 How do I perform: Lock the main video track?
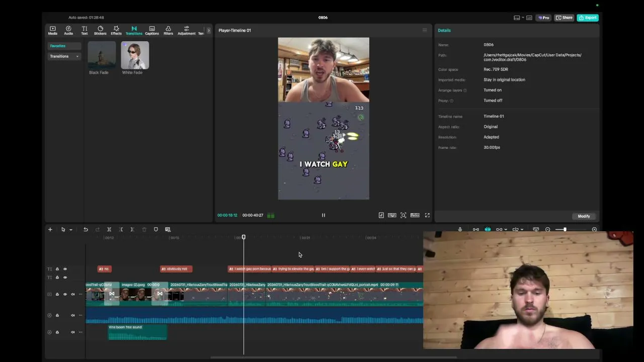tap(57, 294)
